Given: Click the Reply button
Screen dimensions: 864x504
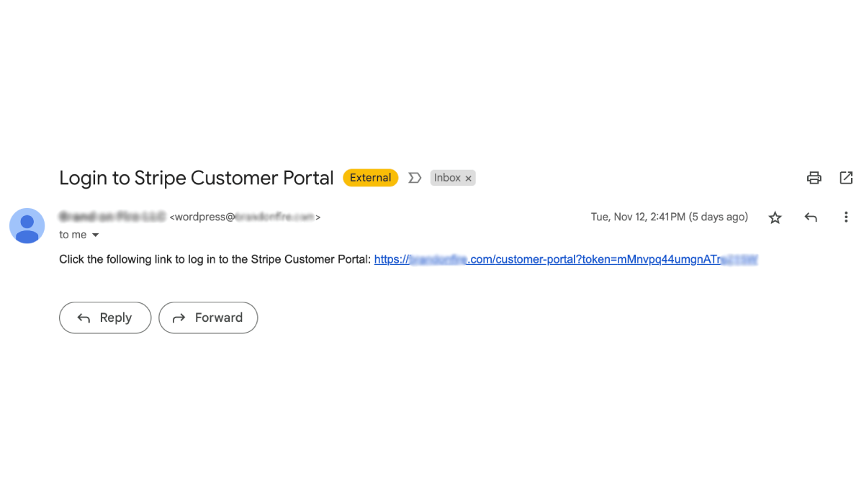Looking at the screenshot, I should point(104,318).
